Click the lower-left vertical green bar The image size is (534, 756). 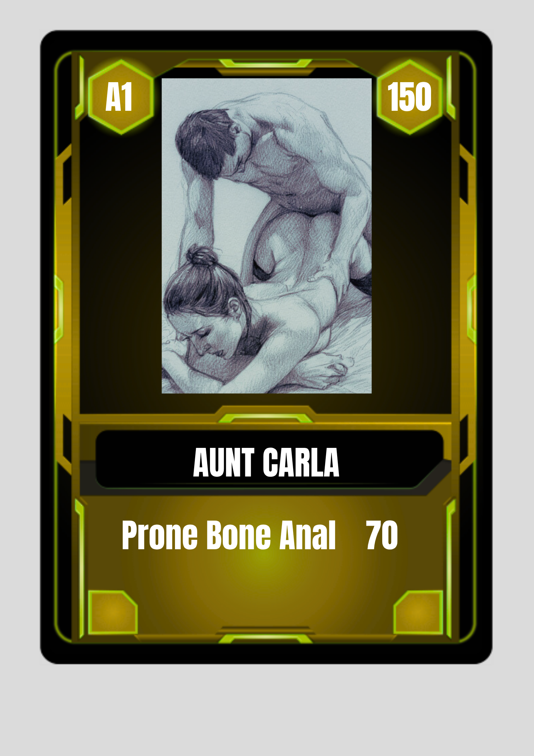[80, 568]
